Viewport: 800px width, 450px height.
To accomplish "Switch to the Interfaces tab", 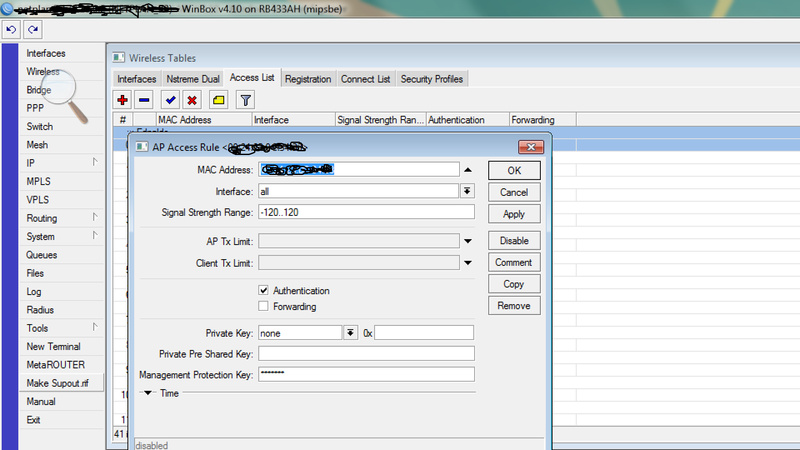I will [x=137, y=79].
